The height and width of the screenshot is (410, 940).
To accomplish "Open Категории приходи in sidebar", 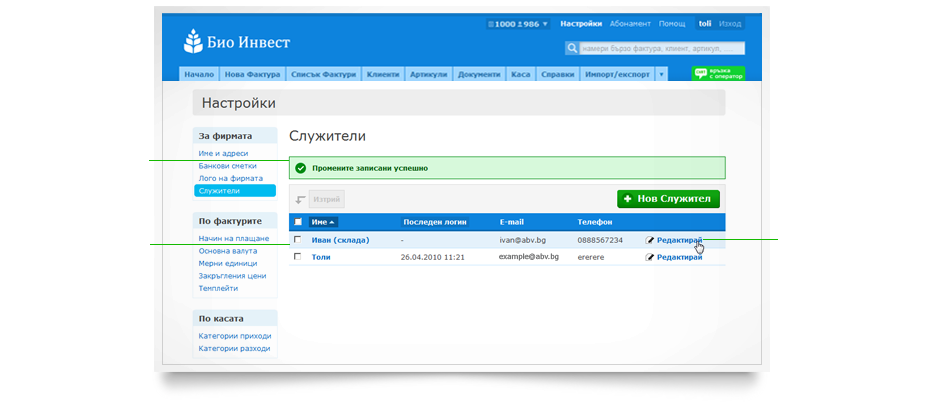I will pos(235,336).
